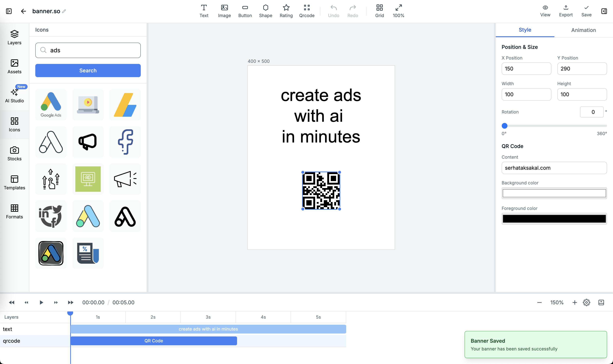Collapse the timeline panel icon

point(601,302)
